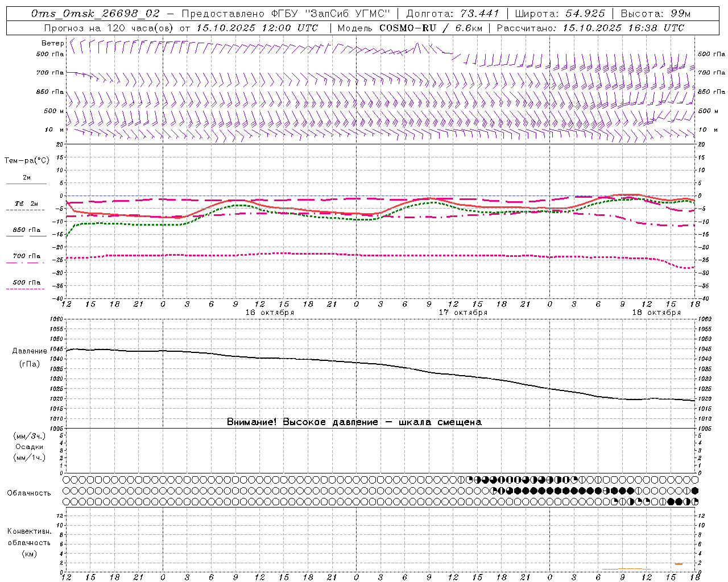This screenshot has width=728, height=582.
Task: Click the station title Oms_Omsk_26698_02
Action: (x=96, y=14)
